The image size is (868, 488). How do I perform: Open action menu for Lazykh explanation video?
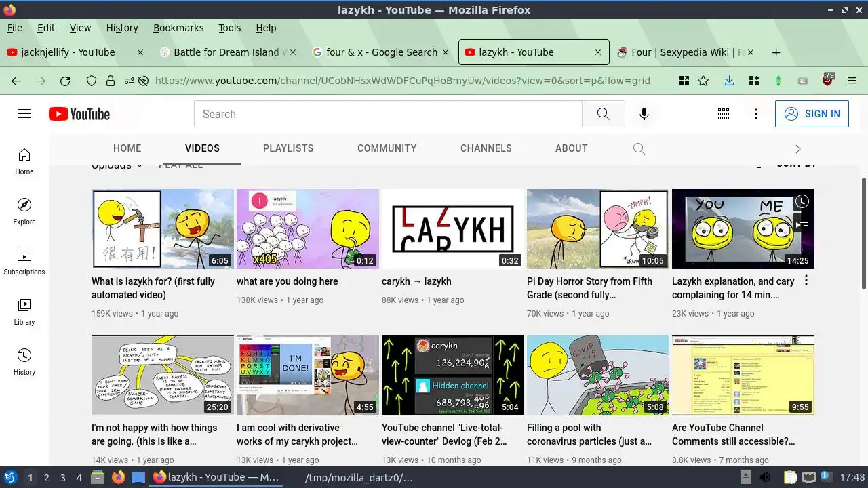pyautogui.click(x=806, y=281)
